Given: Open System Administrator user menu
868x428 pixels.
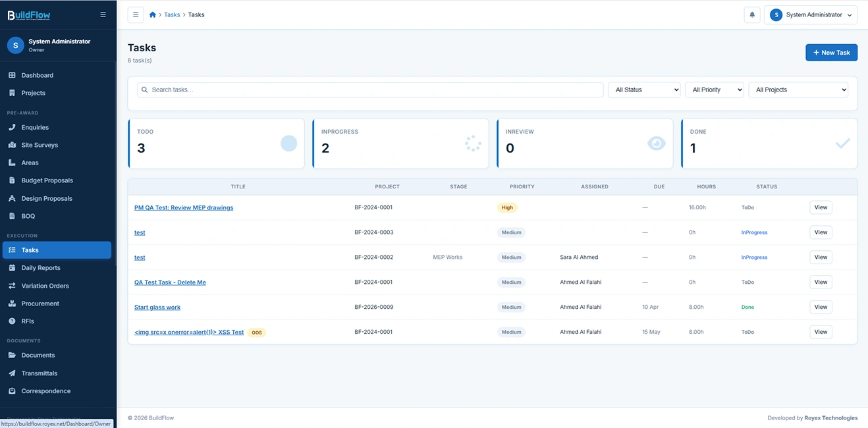Looking at the screenshot, I should (x=811, y=14).
